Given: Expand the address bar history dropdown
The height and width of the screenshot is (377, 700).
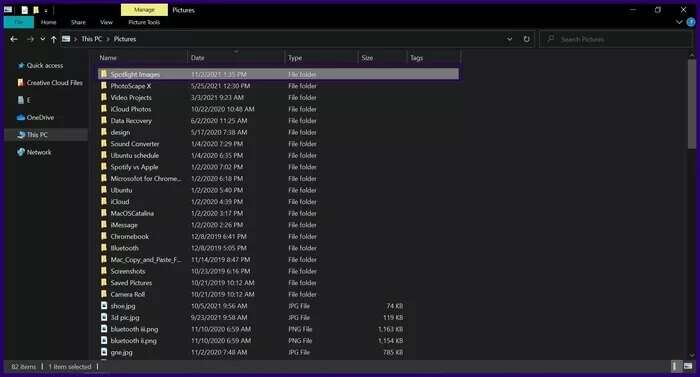Looking at the screenshot, I should (x=509, y=39).
